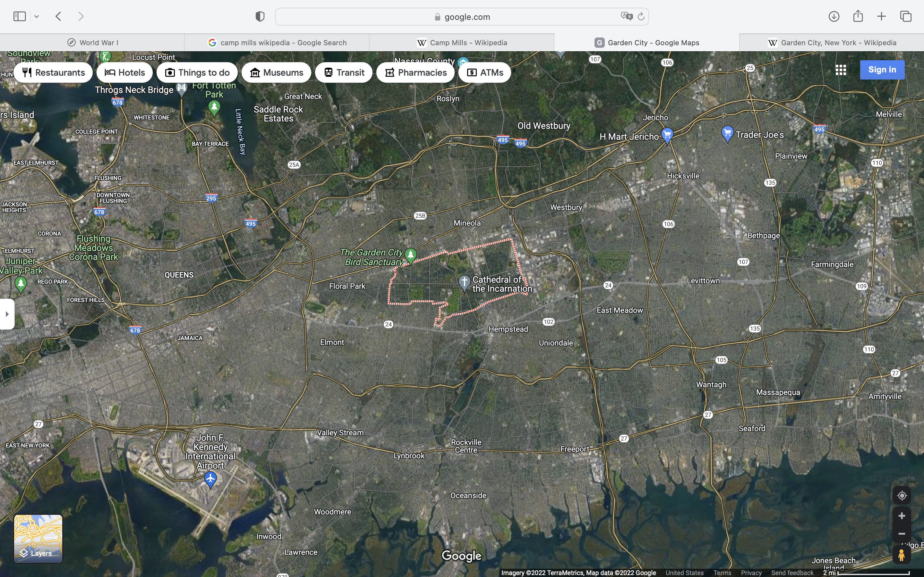Zoom in on the map

click(x=902, y=516)
